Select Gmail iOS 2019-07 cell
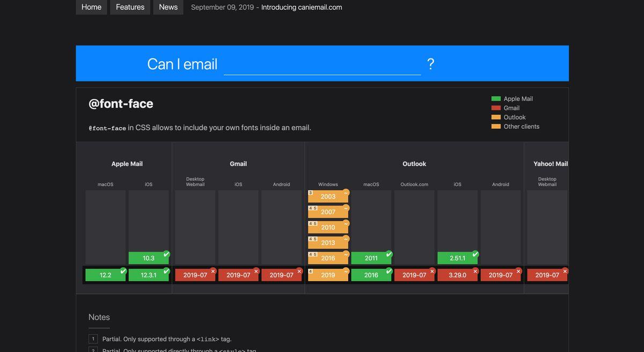644x352 pixels. click(x=238, y=275)
